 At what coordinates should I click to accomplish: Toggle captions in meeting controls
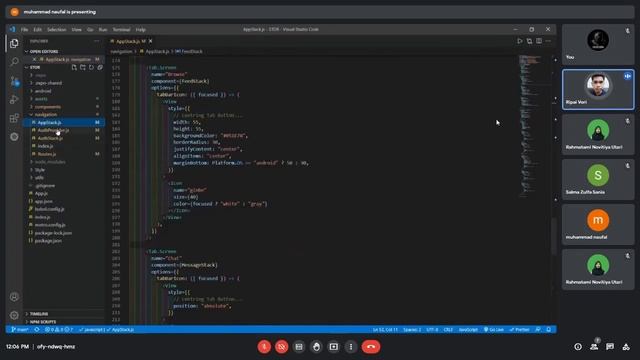299,347
